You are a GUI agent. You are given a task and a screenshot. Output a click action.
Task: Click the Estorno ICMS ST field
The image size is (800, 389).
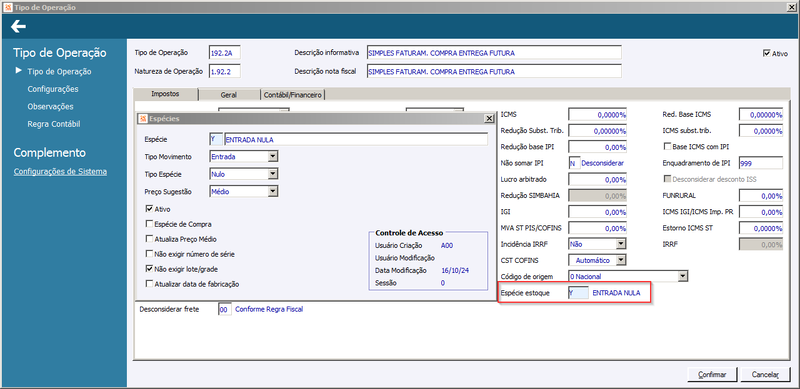(x=761, y=228)
